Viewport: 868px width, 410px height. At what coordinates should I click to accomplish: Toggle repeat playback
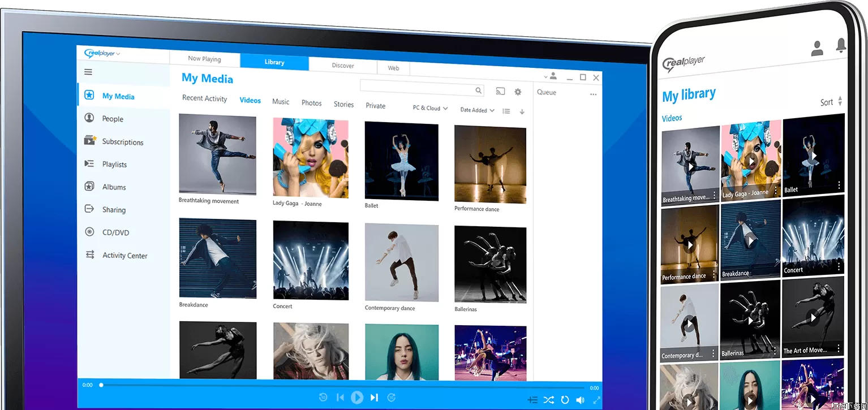pyautogui.click(x=565, y=400)
